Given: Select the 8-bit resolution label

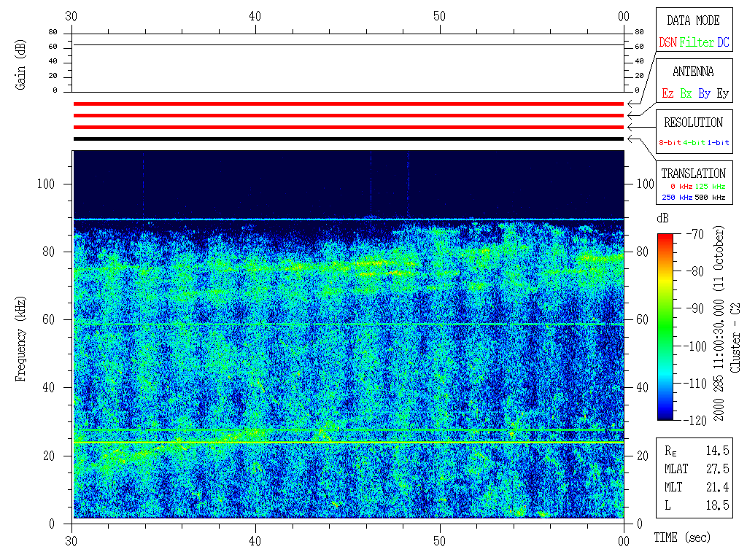Looking at the screenshot, I should (x=670, y=143).
